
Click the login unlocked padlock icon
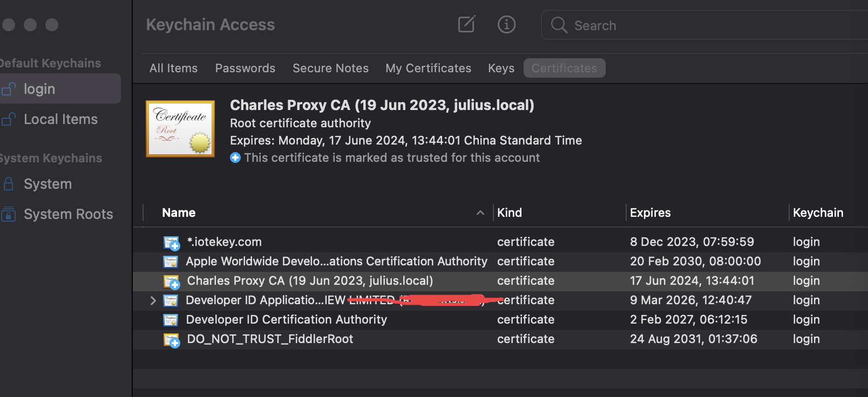9,88
